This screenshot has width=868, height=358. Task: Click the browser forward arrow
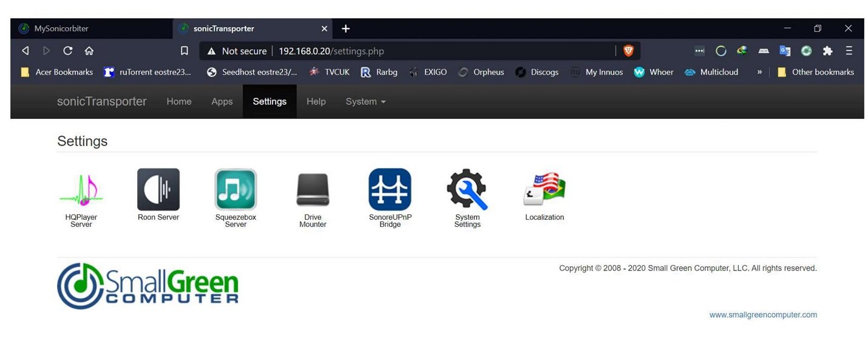coord(46,51)
